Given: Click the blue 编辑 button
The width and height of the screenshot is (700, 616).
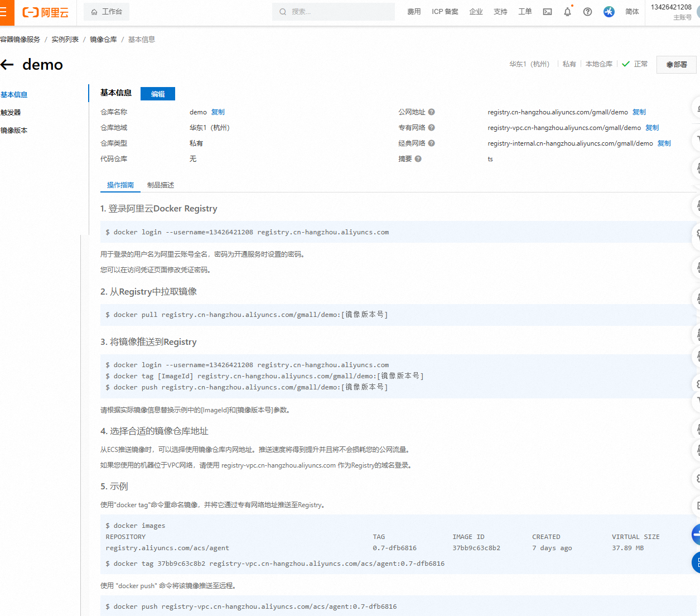Looking at the screenshot, I should pos(158,94).
